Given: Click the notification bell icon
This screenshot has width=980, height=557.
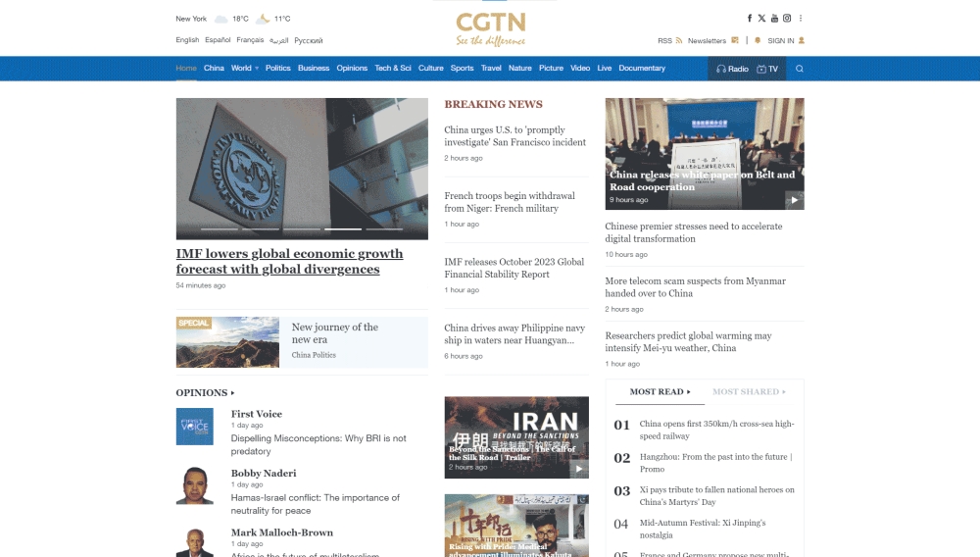Looking at the screenshot, I should pos(758,40).
